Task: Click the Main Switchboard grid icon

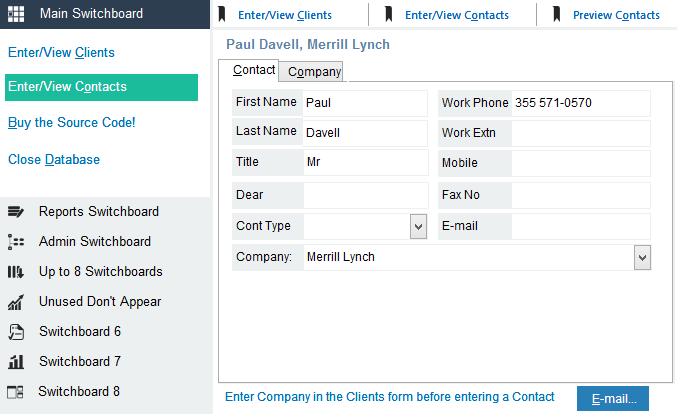Action: coord(16,14)
